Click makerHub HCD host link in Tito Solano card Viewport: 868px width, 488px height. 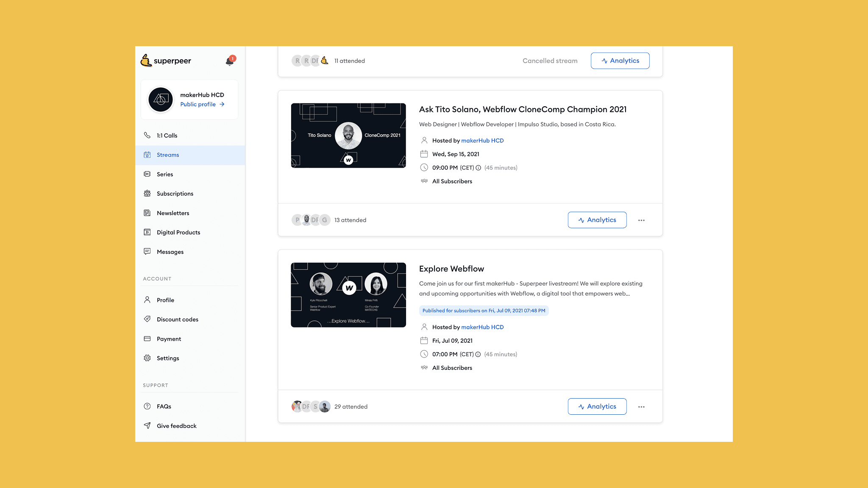(482, 141)
